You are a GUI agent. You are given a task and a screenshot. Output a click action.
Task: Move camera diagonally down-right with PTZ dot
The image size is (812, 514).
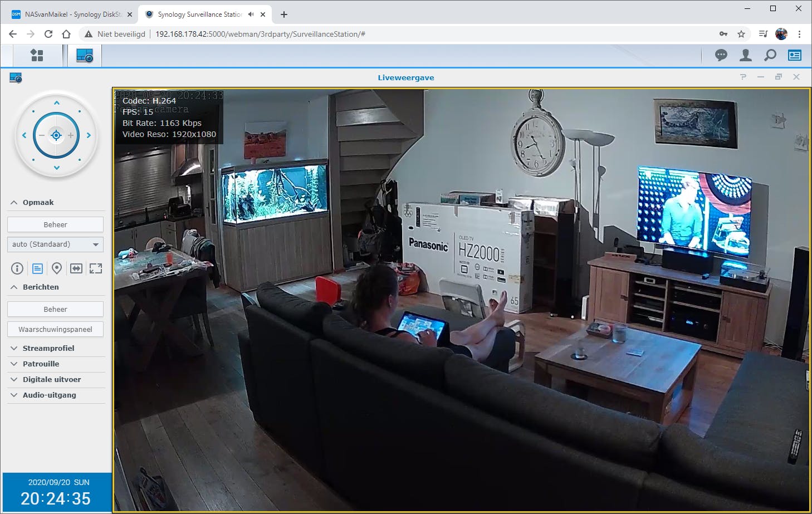(80, 160)
